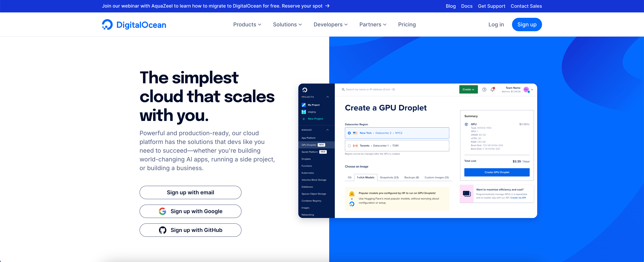
Task: Open Functions in the sidebar
Action: tap(307, 166)
